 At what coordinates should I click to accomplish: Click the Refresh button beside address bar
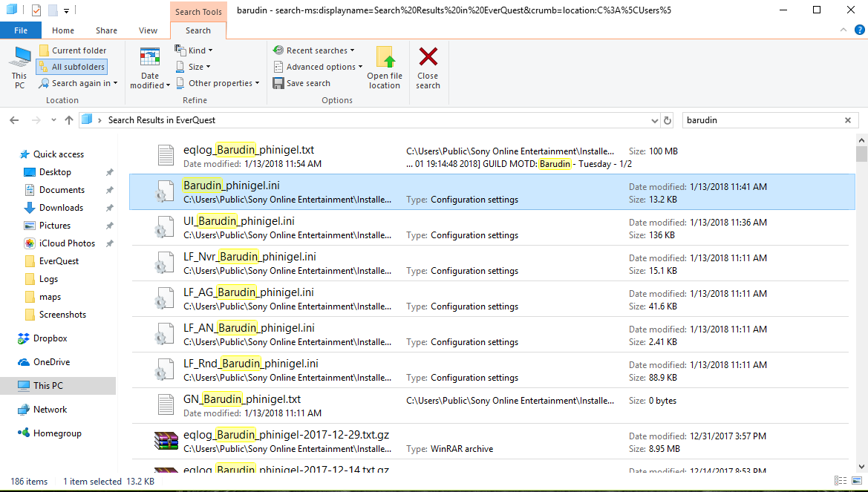point(668,120)
